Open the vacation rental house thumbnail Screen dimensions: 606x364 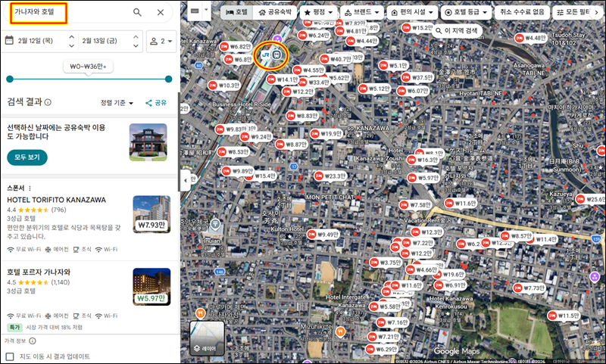coord(148,142)
